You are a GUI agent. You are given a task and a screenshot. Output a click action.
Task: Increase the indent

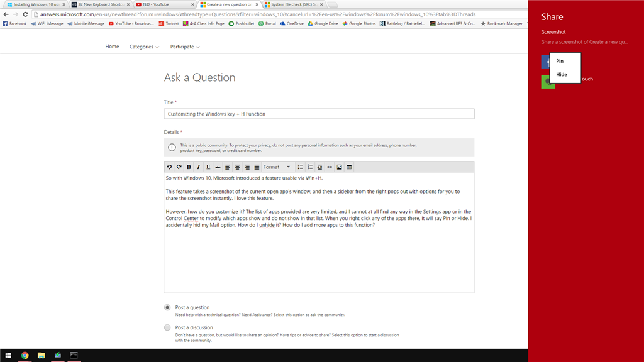pyautogui.click(x=319, y=167)
